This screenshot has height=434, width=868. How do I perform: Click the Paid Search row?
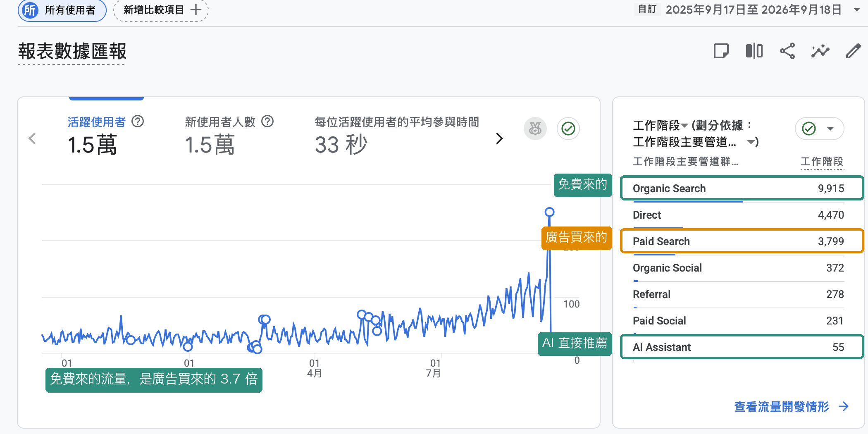742,241
